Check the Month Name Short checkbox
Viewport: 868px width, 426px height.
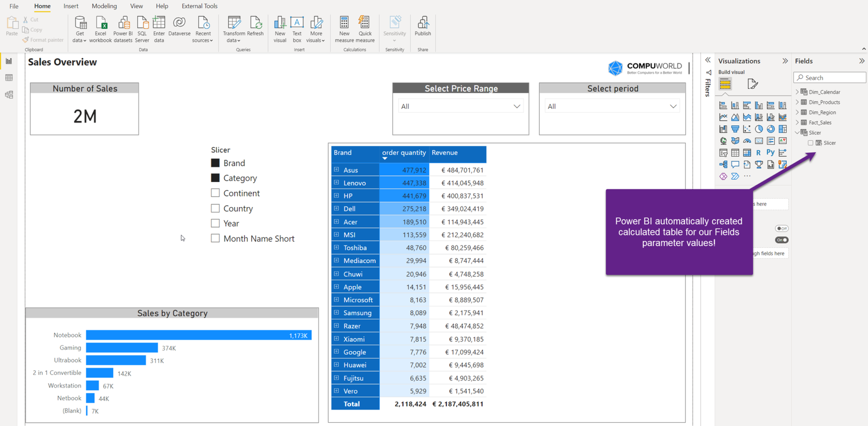click(215, 238)
